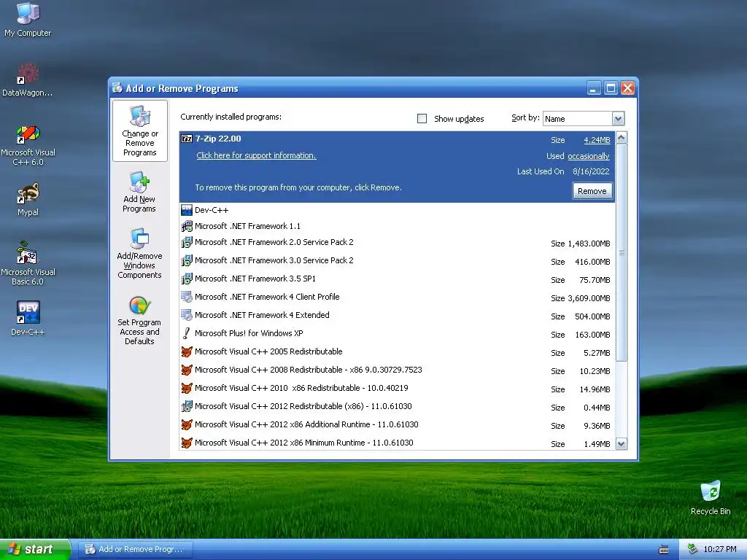
Task: Click the 7-Zip 22.00 program name
Action: pyautogui.click(x=218, y=139)
